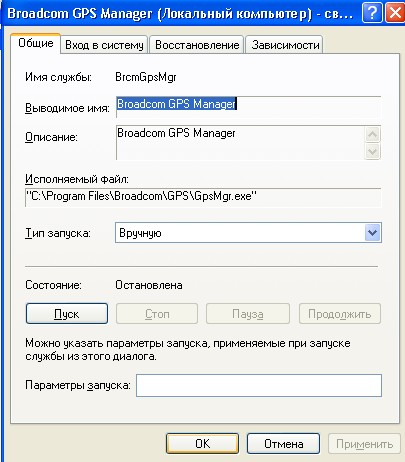
Task: Cancel the dialog with Отмена
Action: (x=283, y=444)
